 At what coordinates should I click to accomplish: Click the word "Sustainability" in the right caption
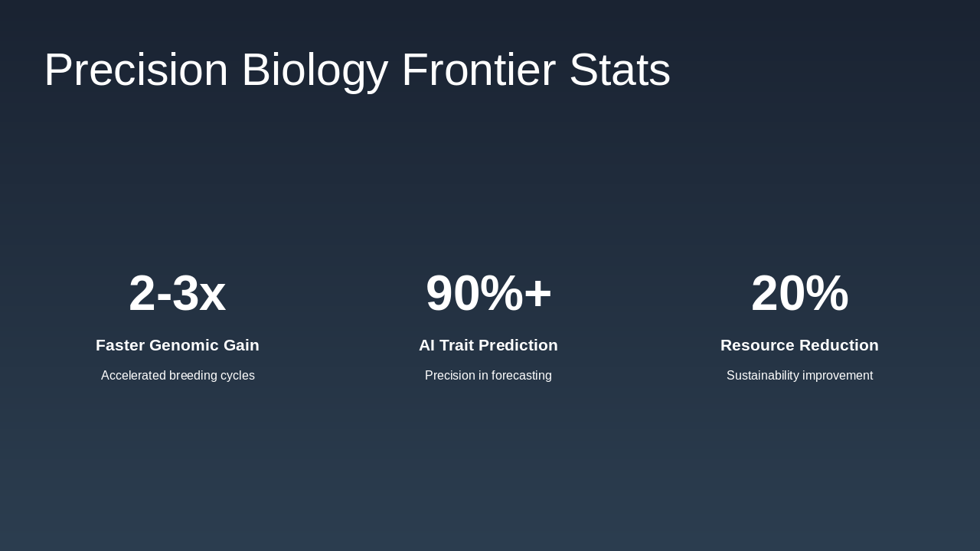click(763, 376)
